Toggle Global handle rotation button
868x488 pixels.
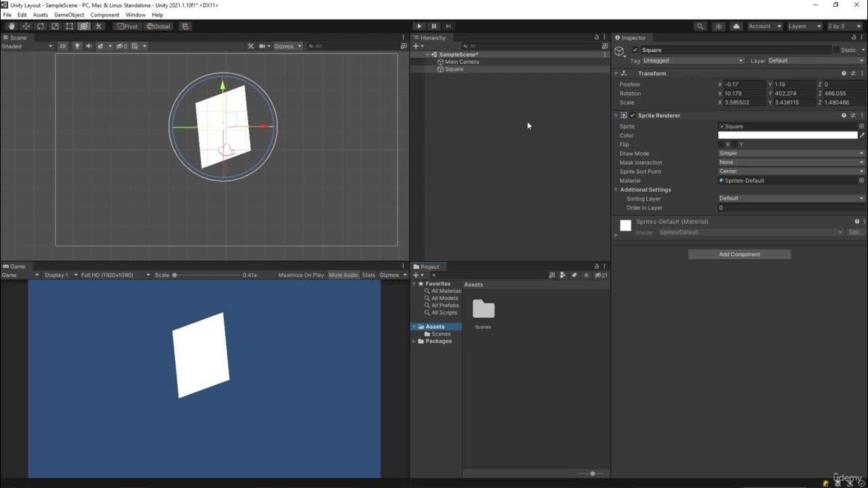(159, 26)
